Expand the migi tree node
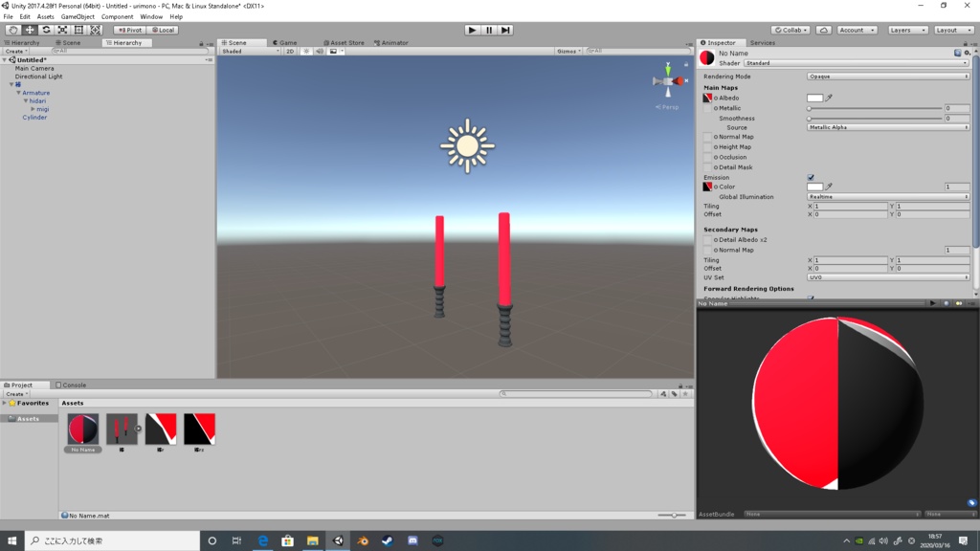 [33, 109]
